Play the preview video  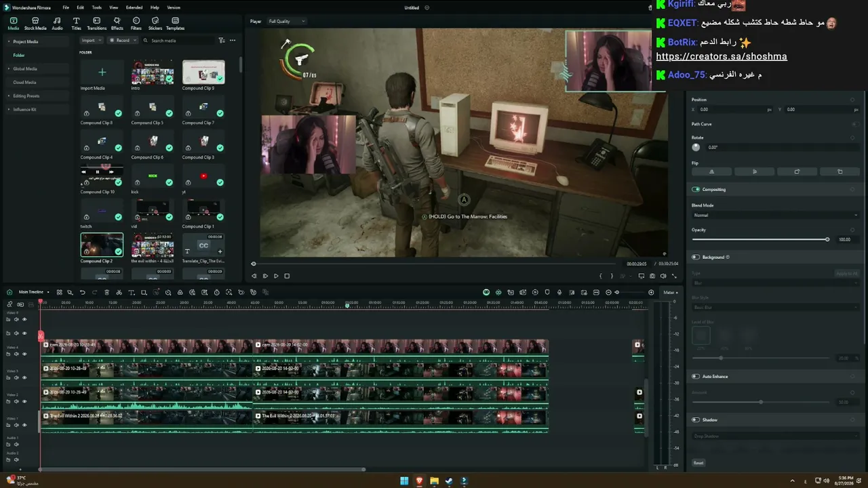[x=276, y=276]
